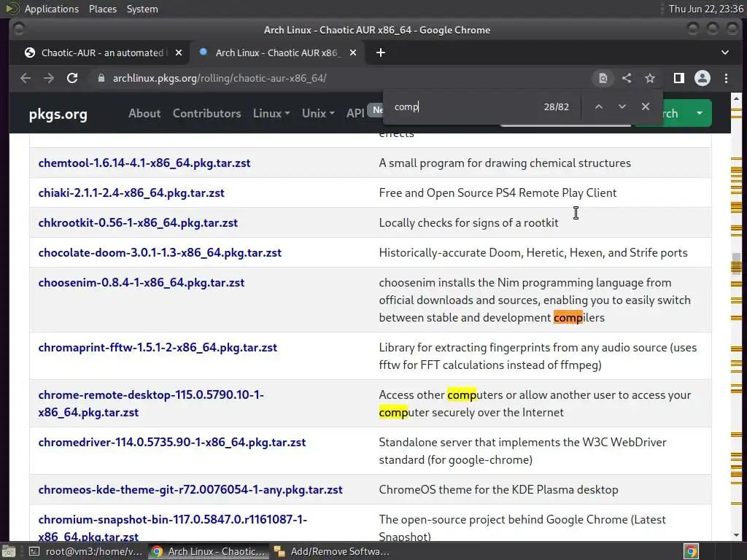Click the address bar URL

(x=219, y=78)
